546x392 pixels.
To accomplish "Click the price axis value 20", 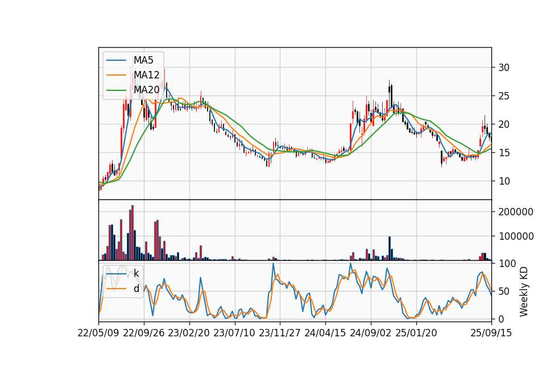I will [x=504, y=124].
